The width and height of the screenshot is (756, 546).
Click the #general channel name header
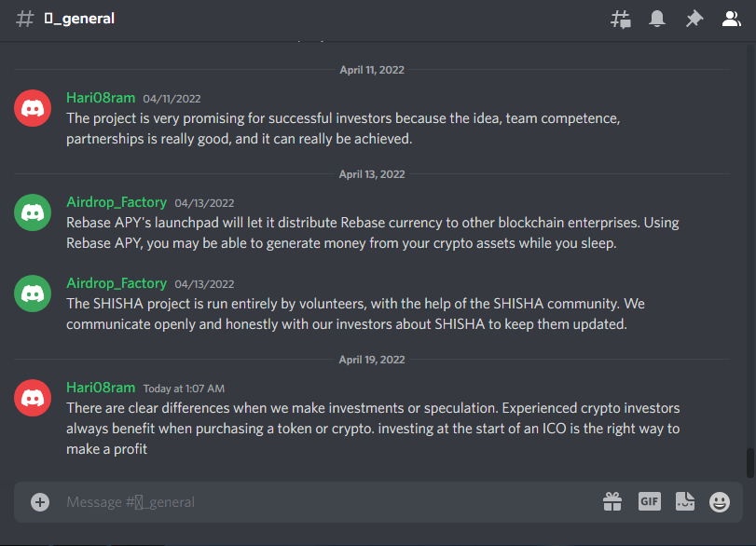(79, 19)
